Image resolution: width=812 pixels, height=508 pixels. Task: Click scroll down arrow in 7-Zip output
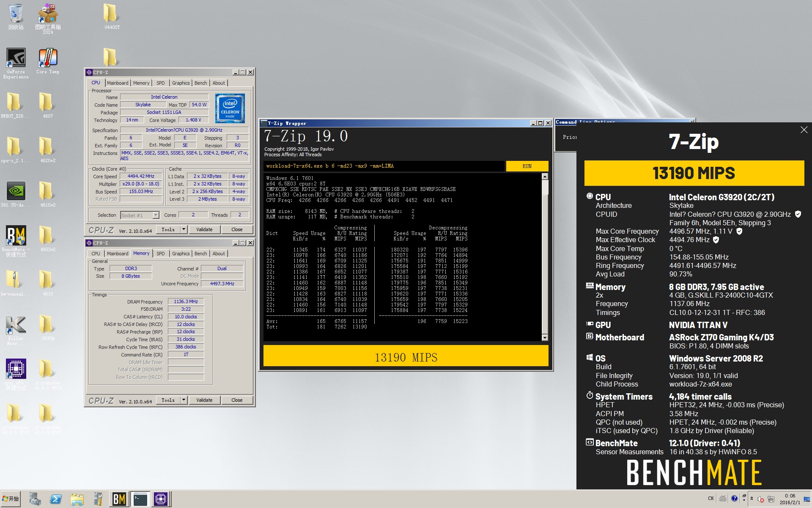545,337
